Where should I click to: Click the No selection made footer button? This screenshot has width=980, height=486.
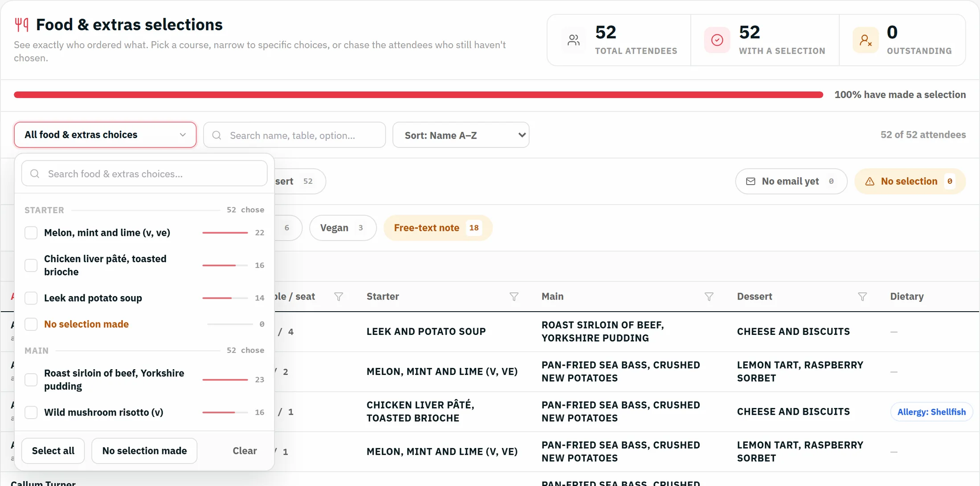tap(144, 451)
